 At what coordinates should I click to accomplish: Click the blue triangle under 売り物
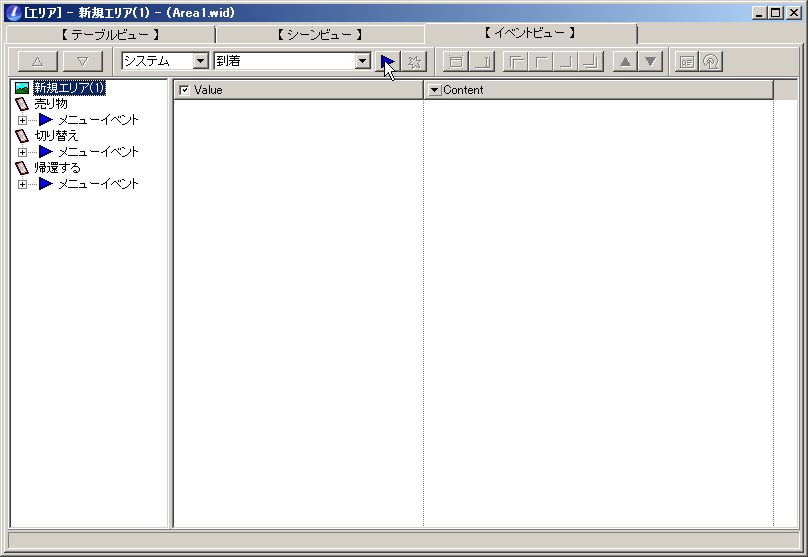point(46,120)
